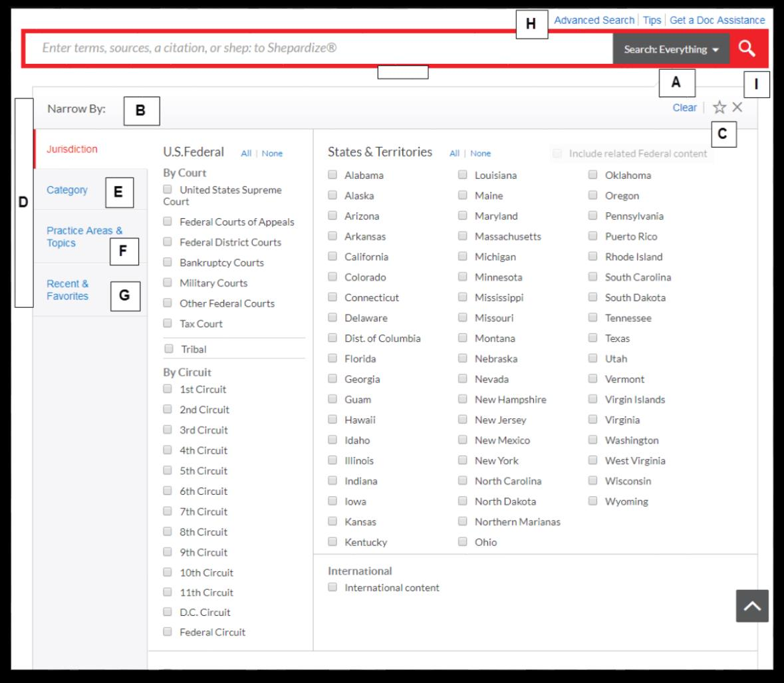Viewport: 784px width, 683px height.
Task: Tick the 2nd Circuit checkbox
Action: tap(168, 410)
